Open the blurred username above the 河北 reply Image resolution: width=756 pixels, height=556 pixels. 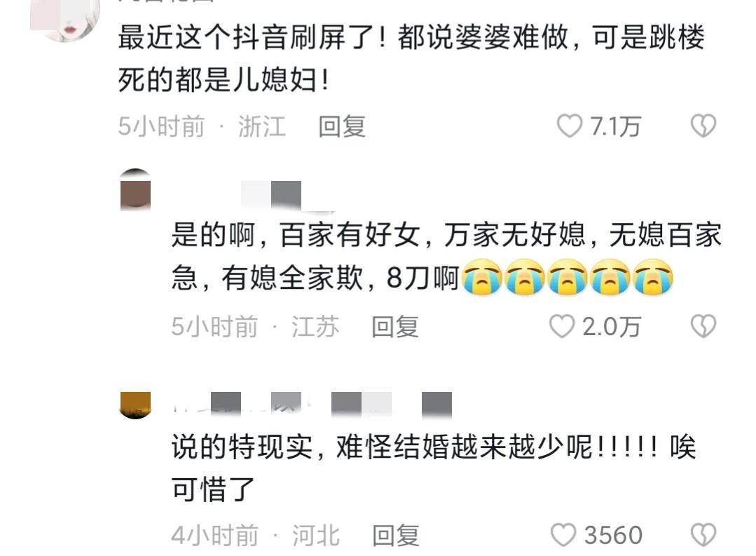pyautogui.click(x=312, y=405)
